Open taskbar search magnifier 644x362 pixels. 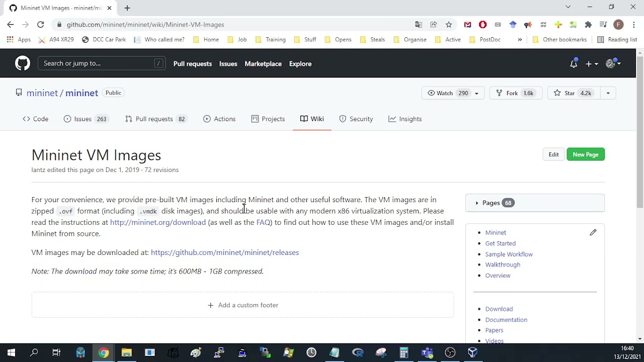click(34, 352)
